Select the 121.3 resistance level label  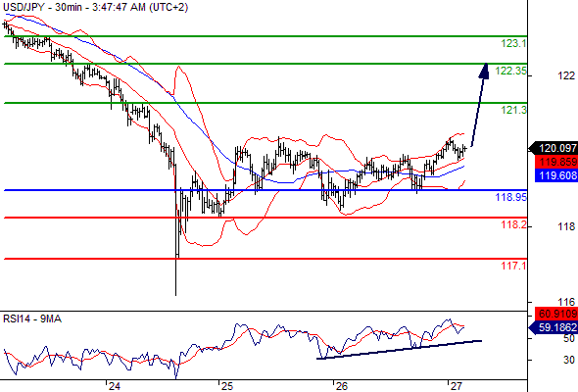tap(514, 110)
